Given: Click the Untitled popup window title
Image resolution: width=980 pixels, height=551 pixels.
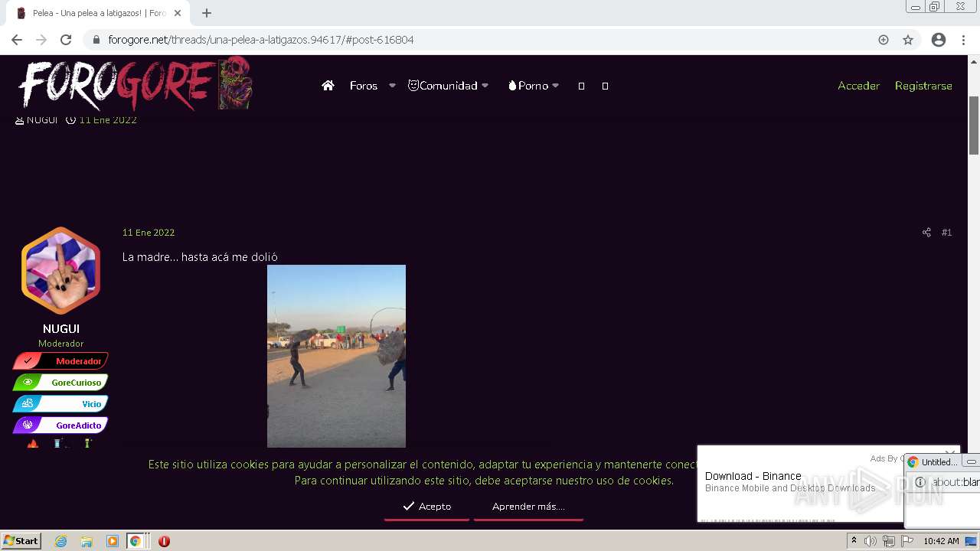Looking at the screenshot, I should coord(939,462).
